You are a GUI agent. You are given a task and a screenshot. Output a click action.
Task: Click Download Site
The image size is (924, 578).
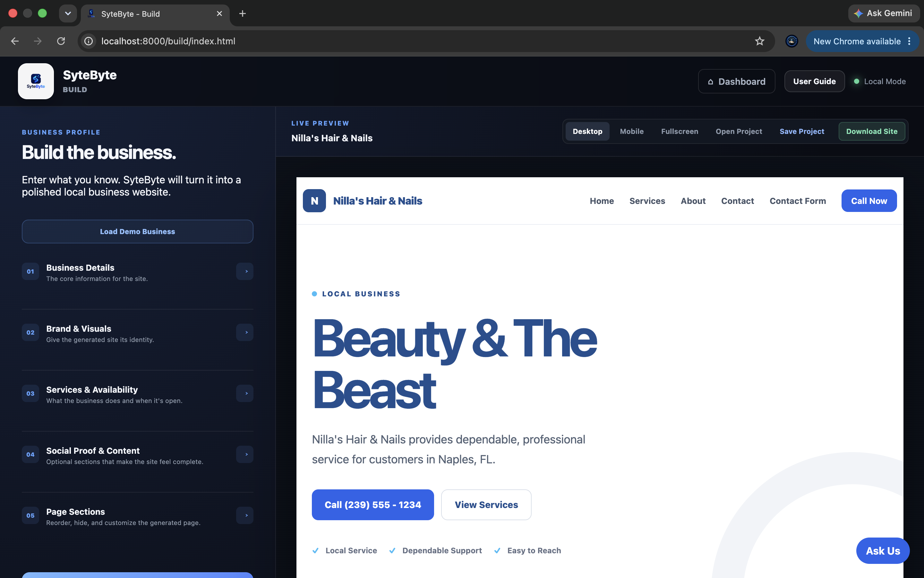(872, 132)
